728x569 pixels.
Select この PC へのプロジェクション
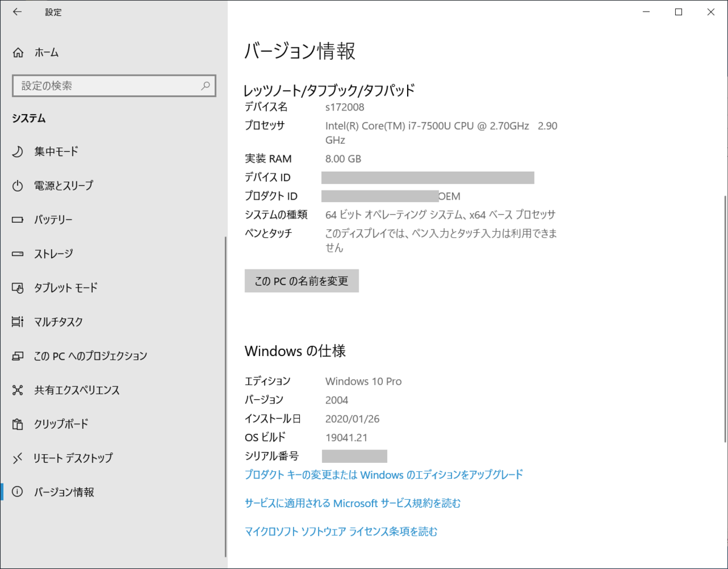[x=113, y=355]
